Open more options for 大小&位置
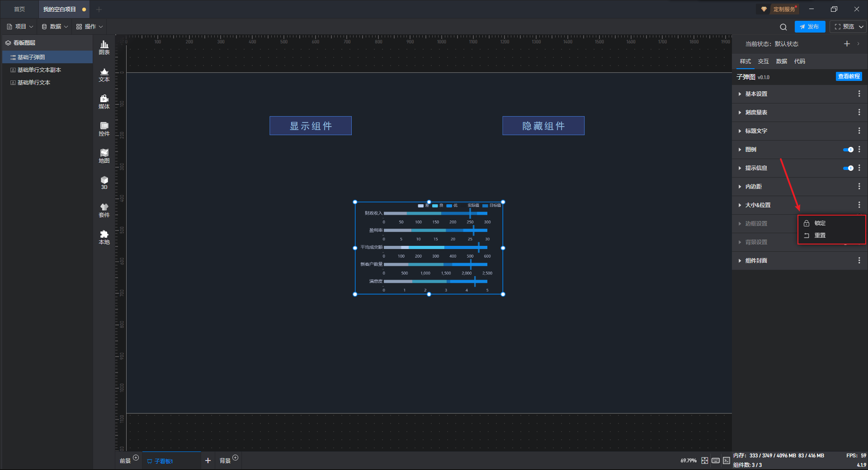The width and height of the screenshot is (868, 470). [x=859, y=205]
